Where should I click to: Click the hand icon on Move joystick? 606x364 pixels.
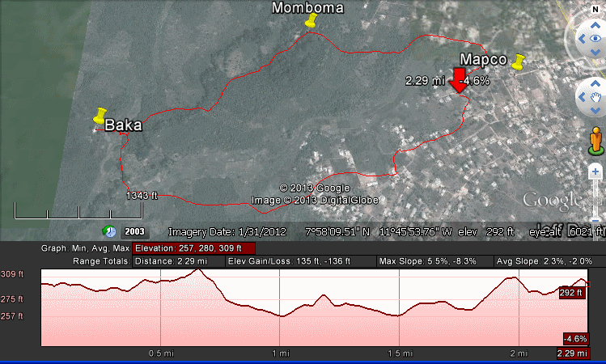tap(595, 97)
